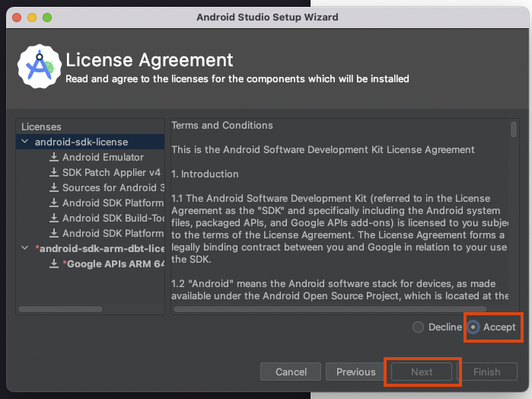The image size is (532, 399).
Task: Click the '1. Introduction' line
Action: (x=205, y=174)
